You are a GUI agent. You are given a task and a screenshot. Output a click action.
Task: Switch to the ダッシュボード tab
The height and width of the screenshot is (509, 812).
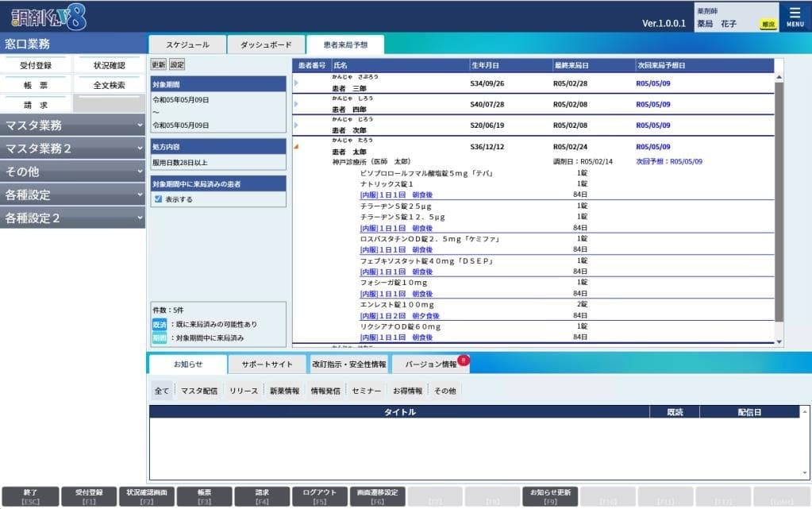coord(266,45)
